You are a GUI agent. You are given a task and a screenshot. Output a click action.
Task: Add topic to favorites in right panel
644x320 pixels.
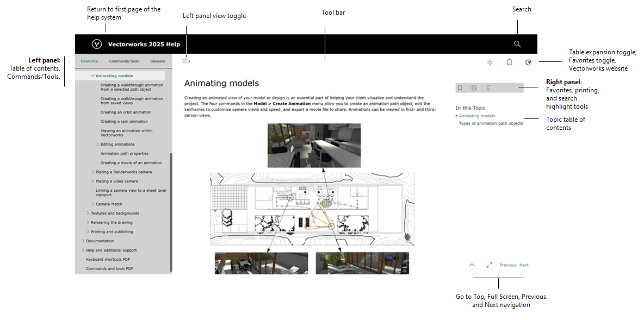tap(460, 87)
